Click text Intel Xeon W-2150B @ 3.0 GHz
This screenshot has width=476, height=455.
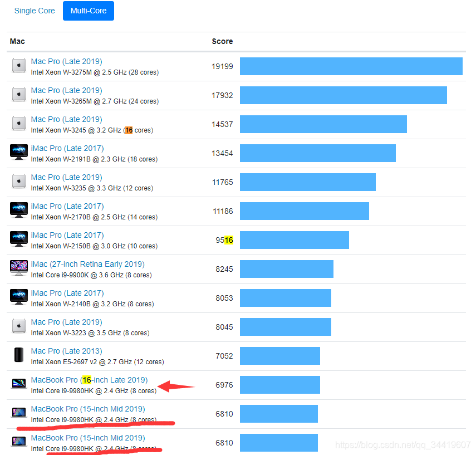click(78, 246)
